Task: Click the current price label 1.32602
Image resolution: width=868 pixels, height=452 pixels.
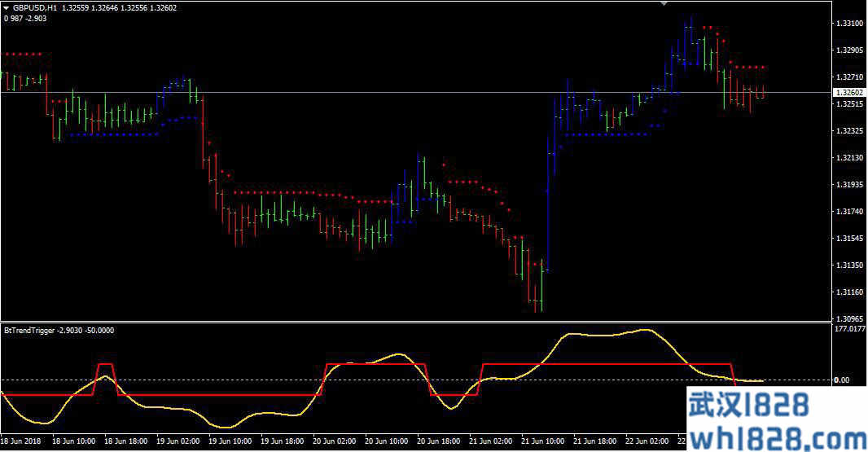Action: pos(849,93)
